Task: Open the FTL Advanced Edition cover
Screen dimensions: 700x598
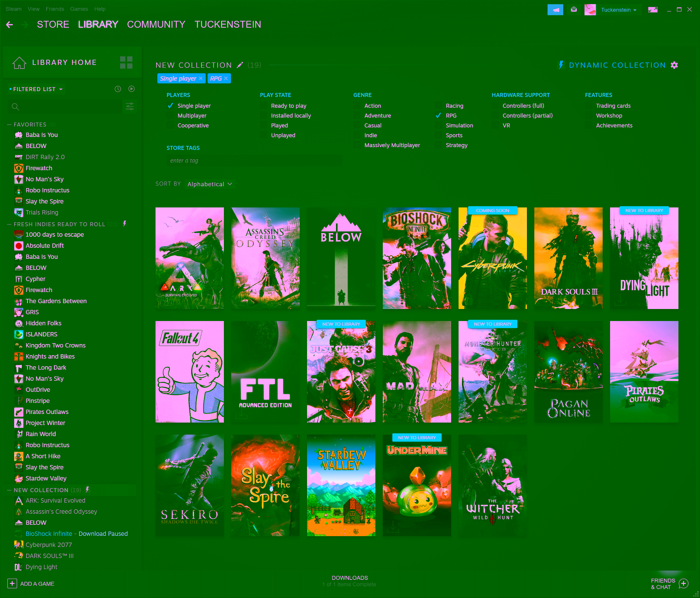Action: (265, 372)
